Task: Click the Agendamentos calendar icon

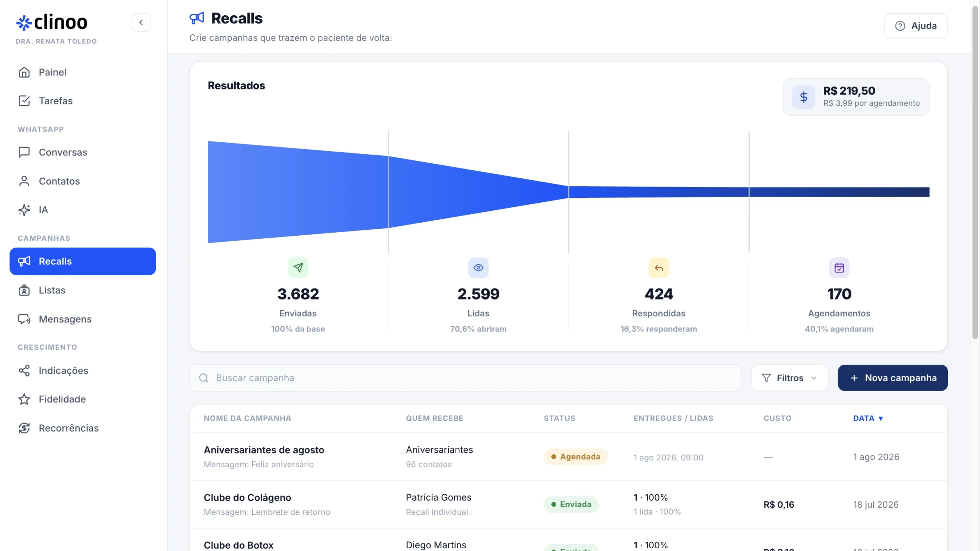Action: click(839, 267)
